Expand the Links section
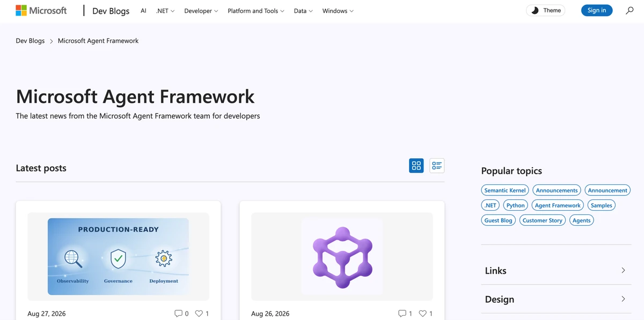 [556, 271]
